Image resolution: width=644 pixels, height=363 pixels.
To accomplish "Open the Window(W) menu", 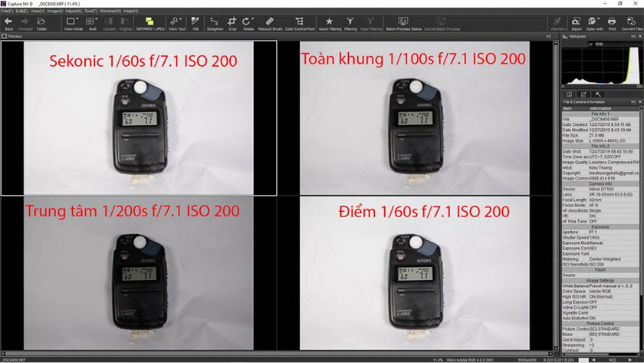I will (110, 11).
